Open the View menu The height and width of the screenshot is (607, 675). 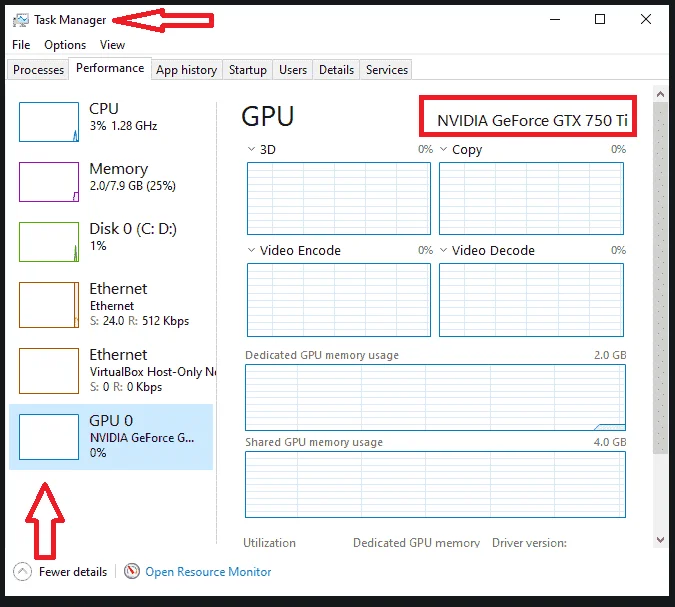112,45
